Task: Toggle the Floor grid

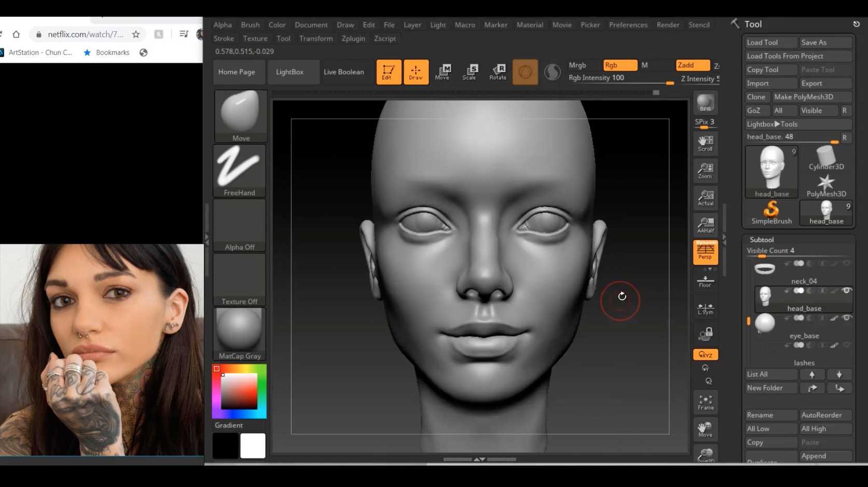Action: click(705, 281)
